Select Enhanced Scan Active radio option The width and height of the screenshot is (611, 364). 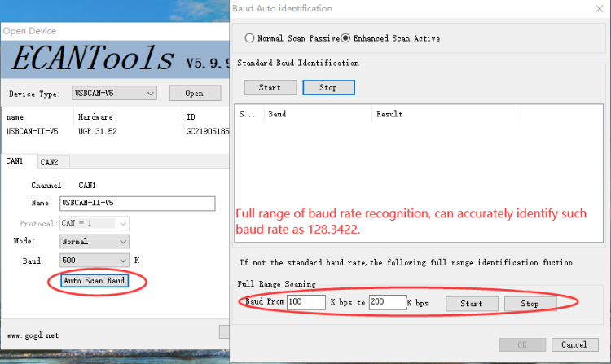coord(345,38)
